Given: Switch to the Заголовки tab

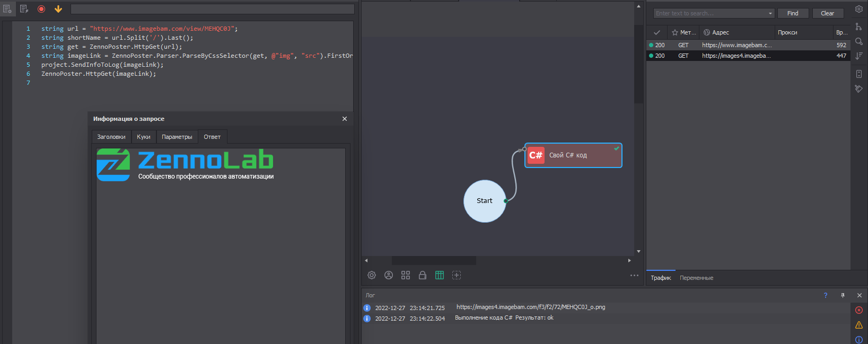Looking at the screenshot, I should click(111, 137).
